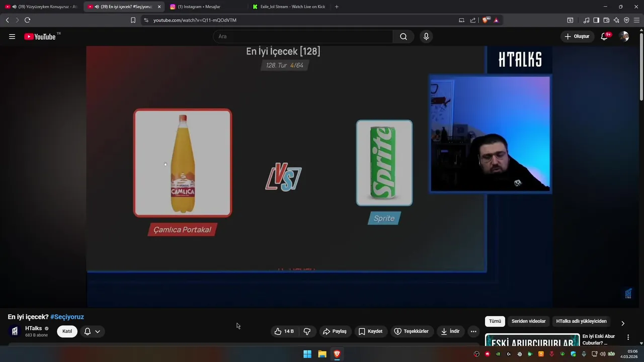Open Brave Shields lion icon
Image resolution: width=644 pixels, height=362 pixels.
coord(485,20)
